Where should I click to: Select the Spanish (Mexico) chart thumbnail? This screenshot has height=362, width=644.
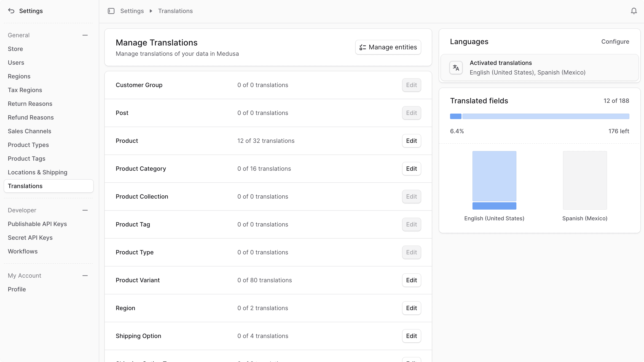[x=585, y=180]
